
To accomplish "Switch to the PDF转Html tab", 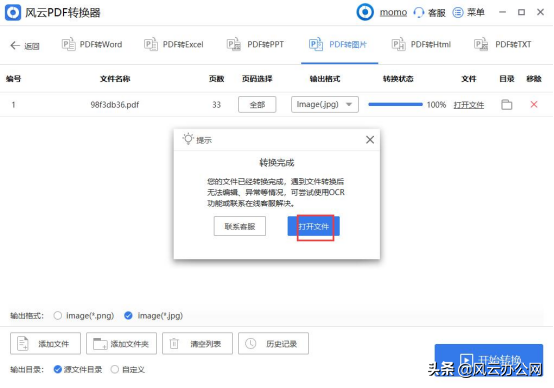I will (421, 45).
